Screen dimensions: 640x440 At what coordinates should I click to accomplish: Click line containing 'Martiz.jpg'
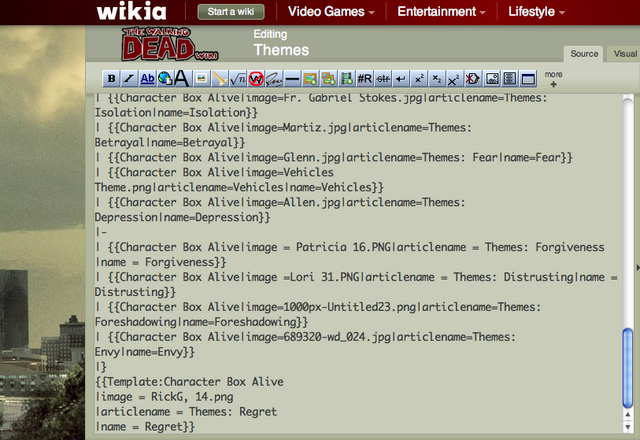click(283, 128)
